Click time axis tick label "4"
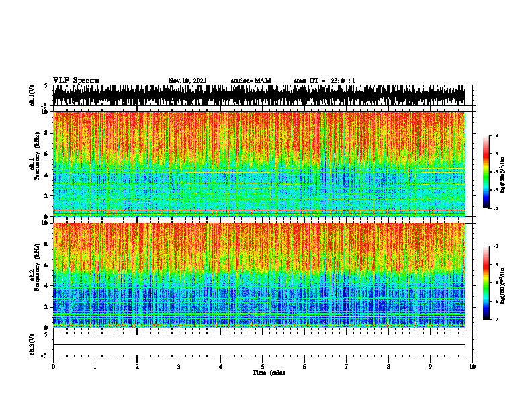The image size is (532, 411). [220, 367]
